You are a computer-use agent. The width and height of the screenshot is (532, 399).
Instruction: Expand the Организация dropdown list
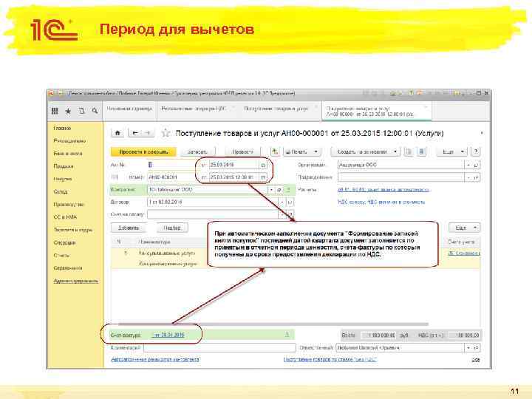point(468,165)
